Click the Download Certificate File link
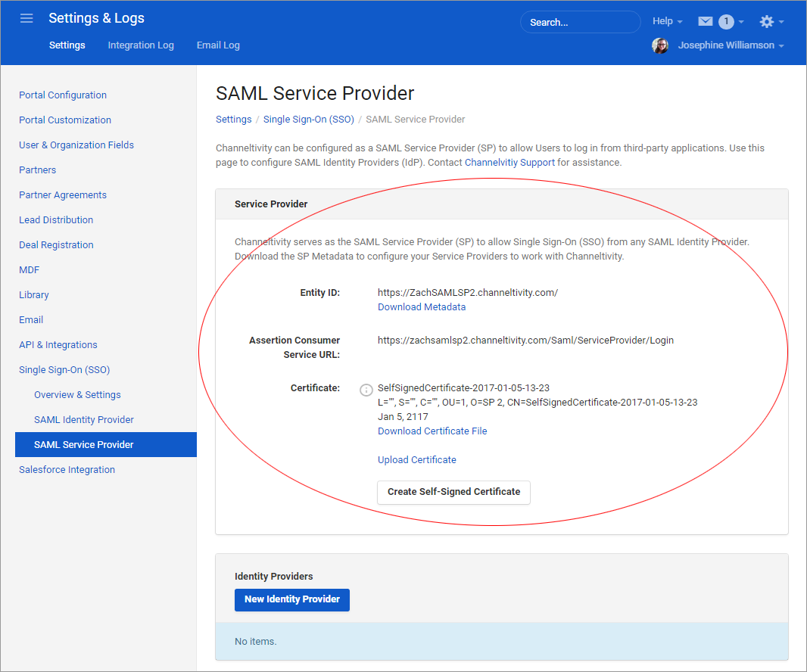The width and height of the screenshot is (807, 672). [432, 431]
